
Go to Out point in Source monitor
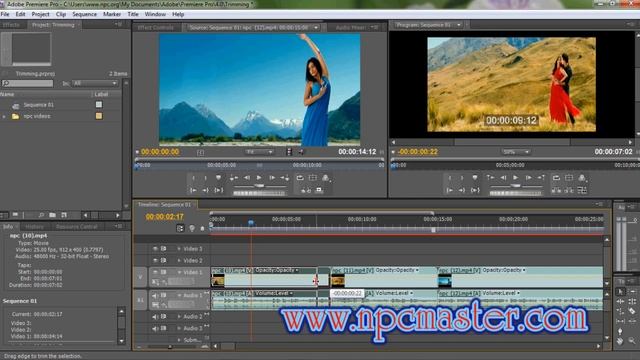point(205,190)
